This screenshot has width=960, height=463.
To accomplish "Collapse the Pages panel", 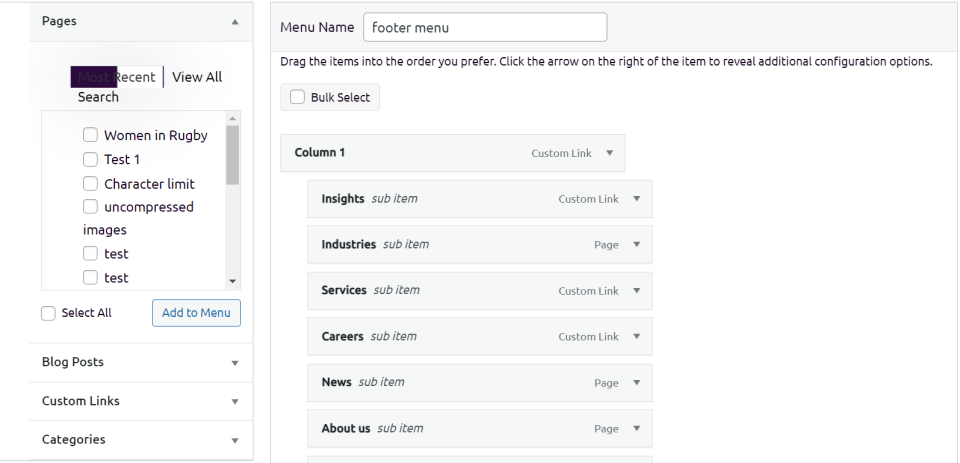I will coord(234,21).
